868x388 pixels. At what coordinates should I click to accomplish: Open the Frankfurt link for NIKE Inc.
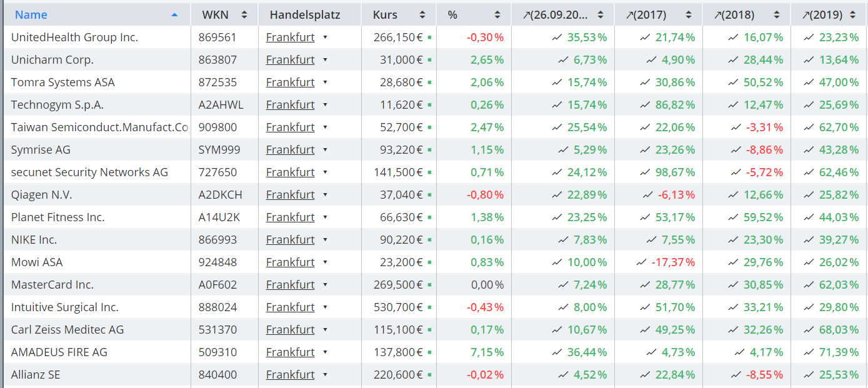coord(290,240)
